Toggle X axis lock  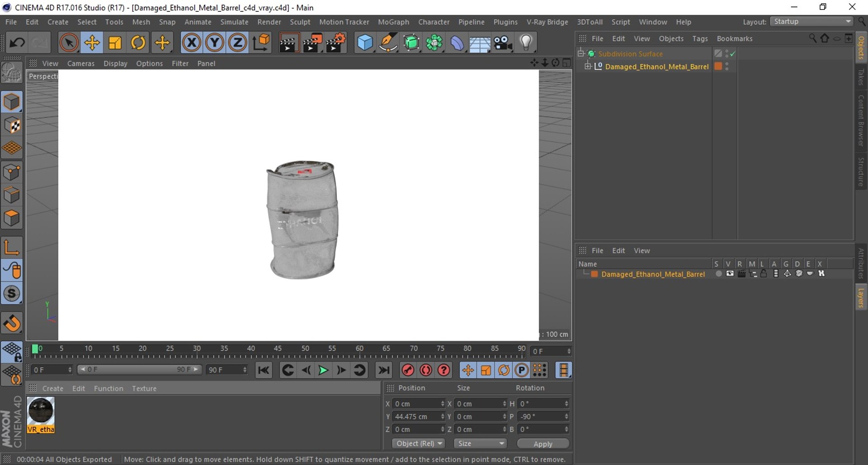(x=192, y=43)
